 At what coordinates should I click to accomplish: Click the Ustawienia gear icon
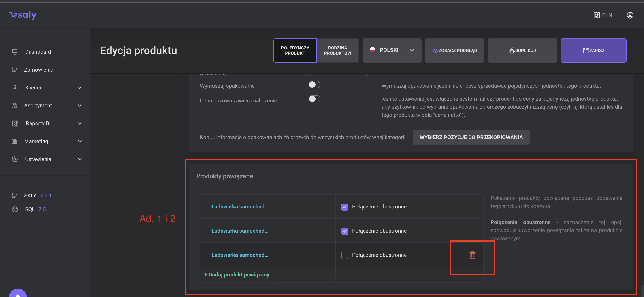(x=15, y=159)
